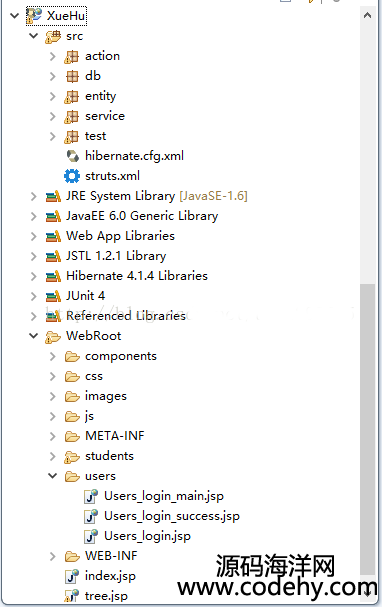
Task: Click the struts.xml gear icon
Action: point(72,176)
